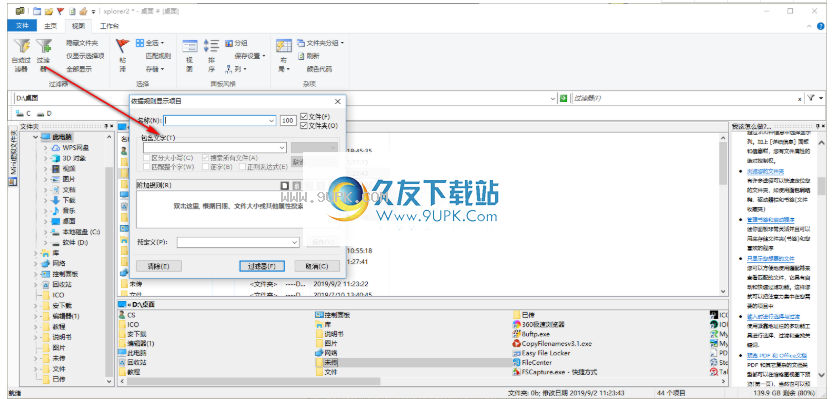Viewport: 833px width, 399px height.
Task: Toggle the 匹配整个字(W) checkbox
Action: pyautogui.click(x=147, y=167)
